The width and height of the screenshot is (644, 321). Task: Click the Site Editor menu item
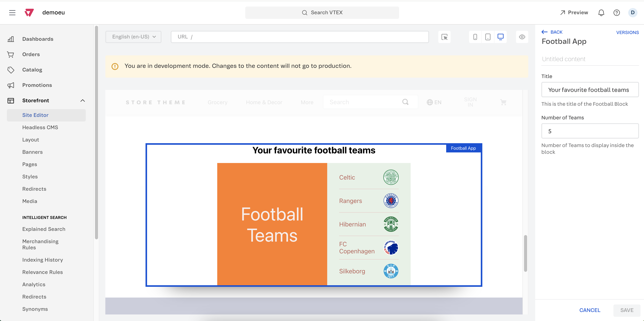[35, 115]
